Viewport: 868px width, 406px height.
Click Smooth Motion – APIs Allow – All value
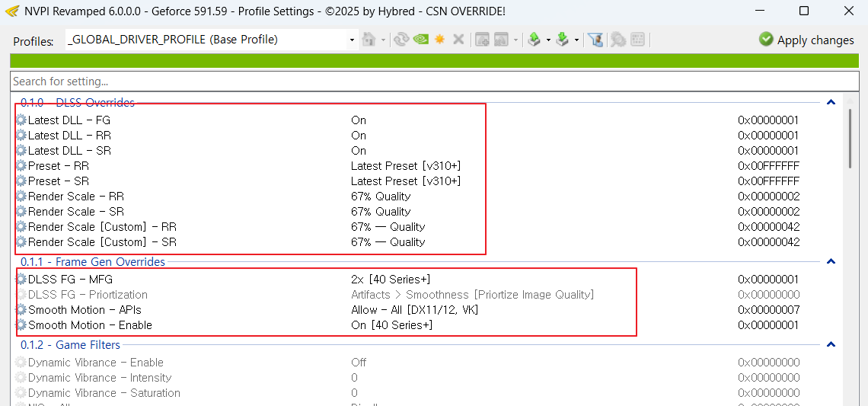pyautogui.click(x=415, y=309)
